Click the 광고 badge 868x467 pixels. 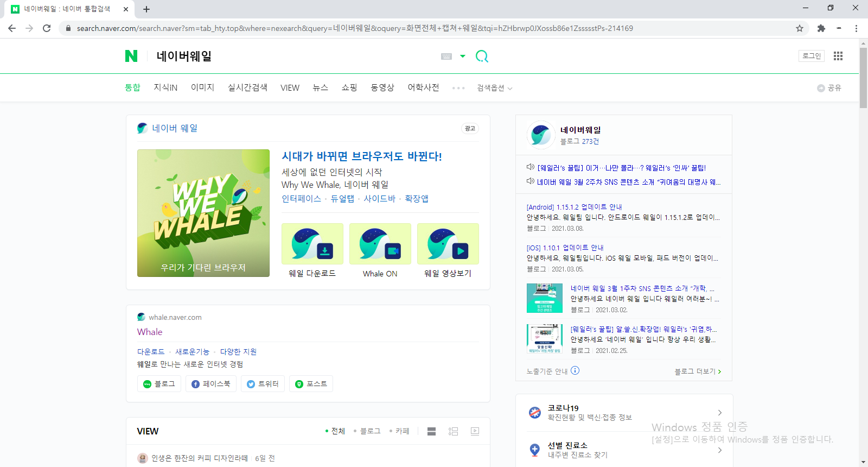(x=470, y=129)
